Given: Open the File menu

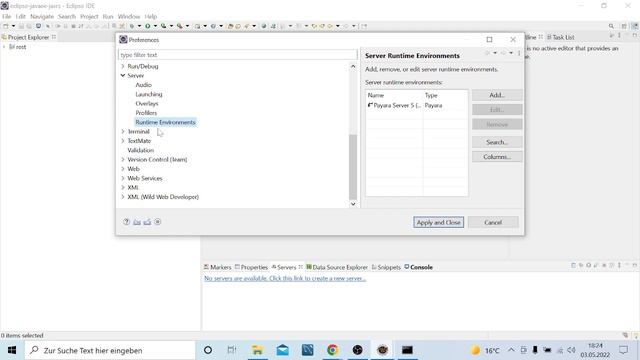Looking at the screenshot, I should 7,16.
